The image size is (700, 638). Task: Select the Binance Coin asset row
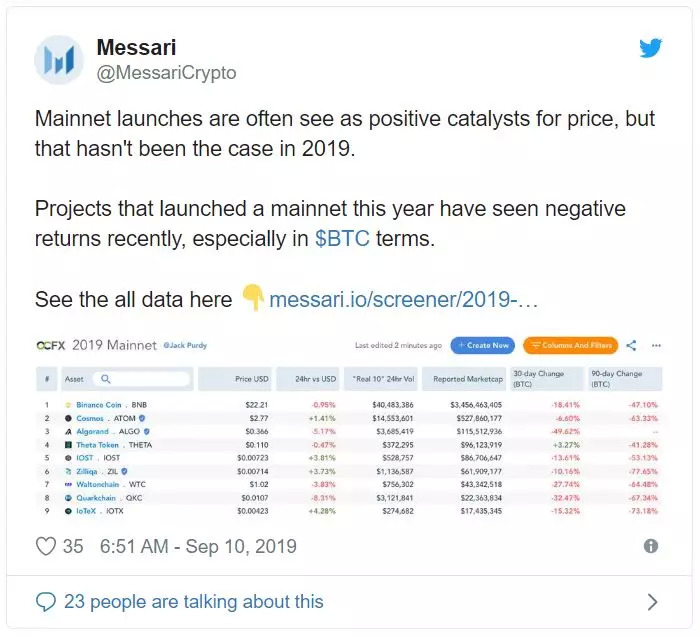(x=110, y=405)
